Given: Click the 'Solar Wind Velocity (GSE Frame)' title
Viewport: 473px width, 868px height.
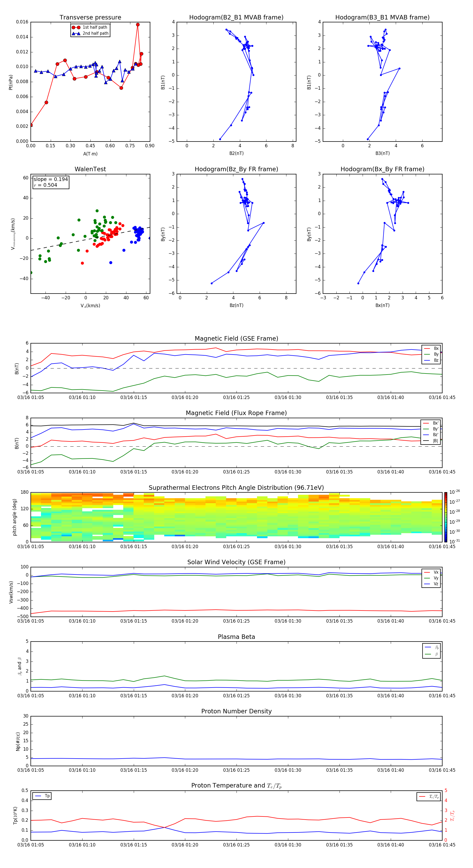Looking at the screenshot, I should click(x=236, y=562).
